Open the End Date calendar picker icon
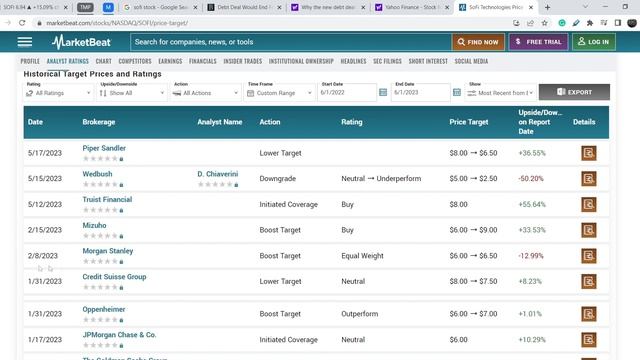The image size is (640, 360). [x=457, y=93]
